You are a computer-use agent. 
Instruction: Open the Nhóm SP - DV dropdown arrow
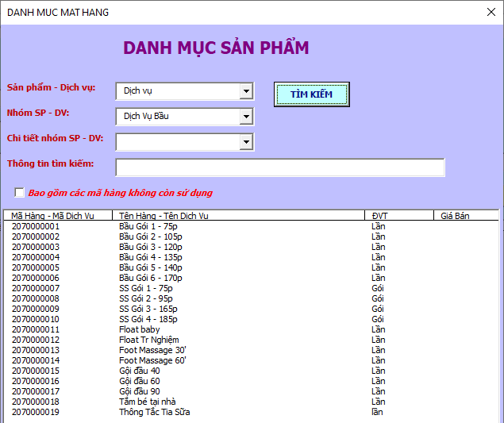pyautogui.click(x=246, y=117)
